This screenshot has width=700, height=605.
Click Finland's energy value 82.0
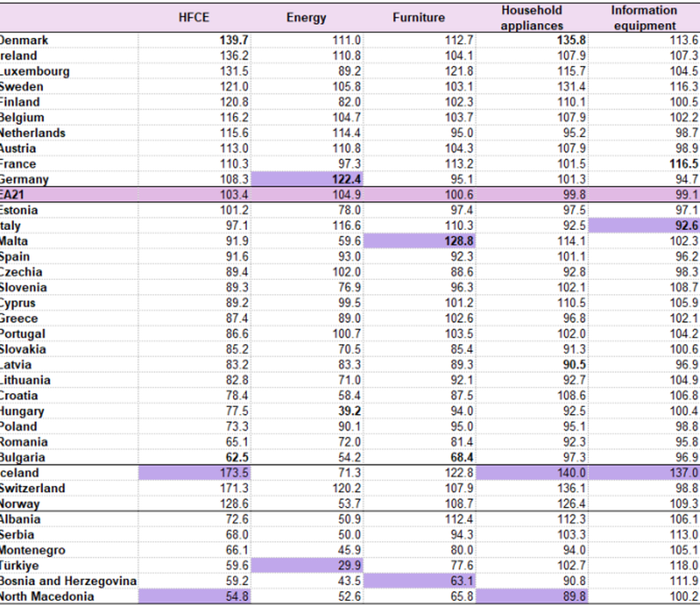coord(349,102)
